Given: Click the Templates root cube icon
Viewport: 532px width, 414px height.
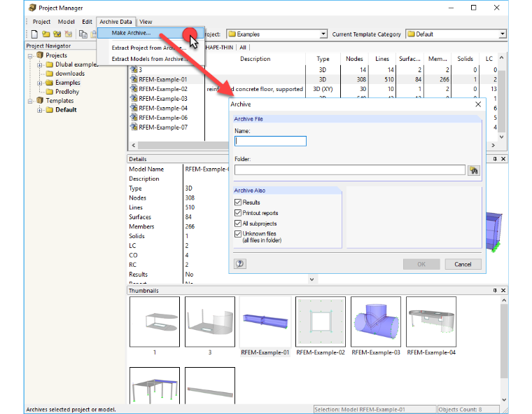Looking at the screenshot, I should 40,101.
